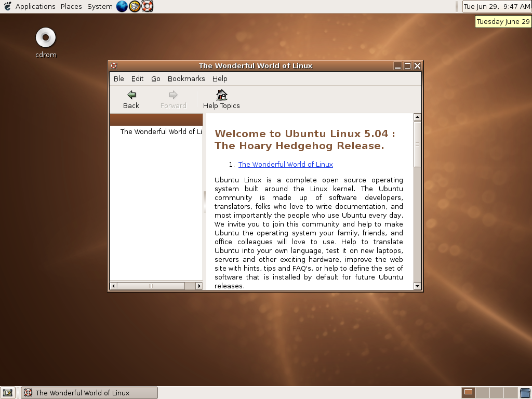The height and width of the screenshot is (399, 532).
Task: Go to Help Topics using the house icon
Action: tap(221, 99)
